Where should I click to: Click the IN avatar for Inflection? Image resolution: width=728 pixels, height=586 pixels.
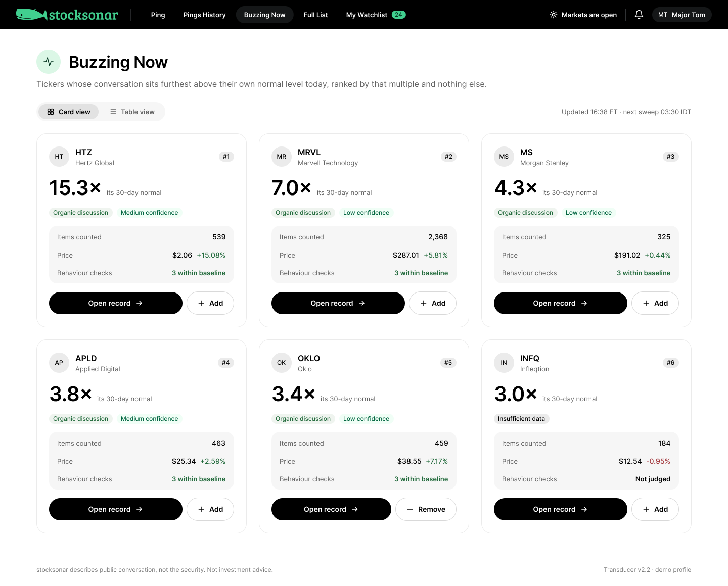[x=504, y=363]
